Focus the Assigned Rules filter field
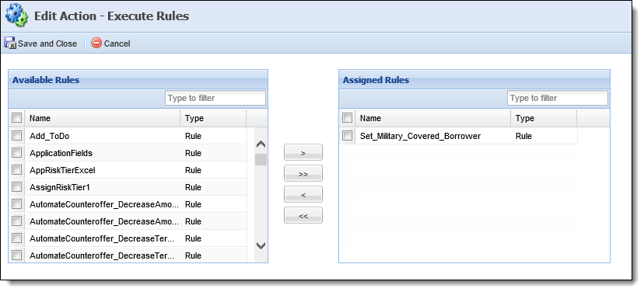Screen dimensions: 644x292 pyautogui.click(x=558, y=98)
